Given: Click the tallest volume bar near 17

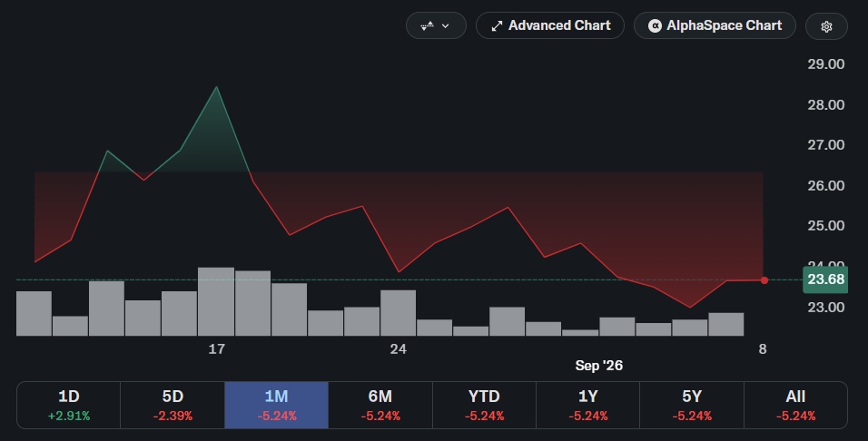Looking at the screenshot, I should (x=216, y=301).
